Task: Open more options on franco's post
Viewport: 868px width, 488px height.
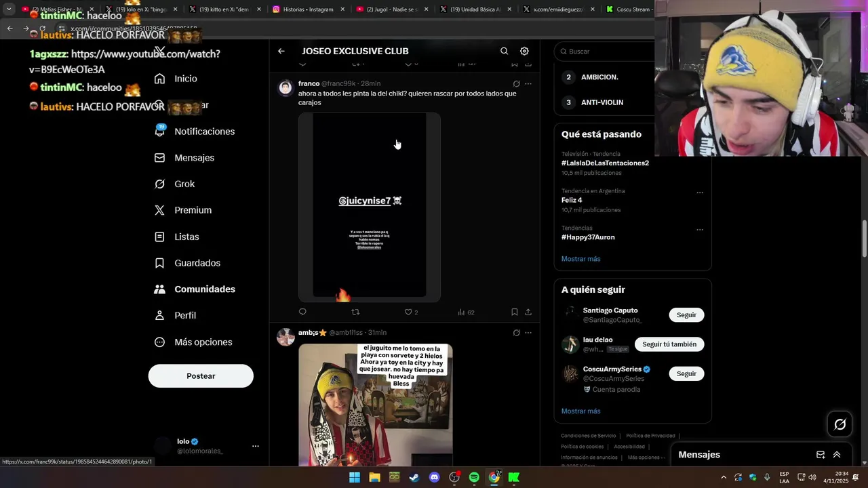Action: pyautogui.click(x=528, y=84)
